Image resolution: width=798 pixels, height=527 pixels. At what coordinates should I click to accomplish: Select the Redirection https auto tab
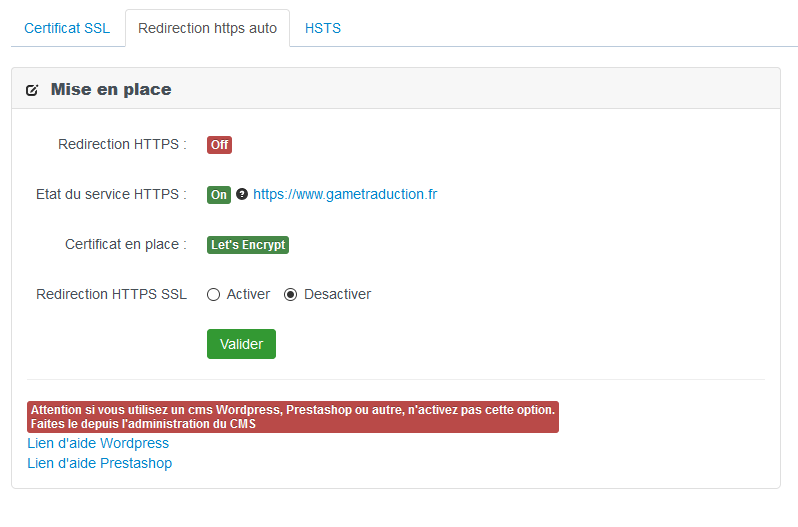click(x=207, y=28)
